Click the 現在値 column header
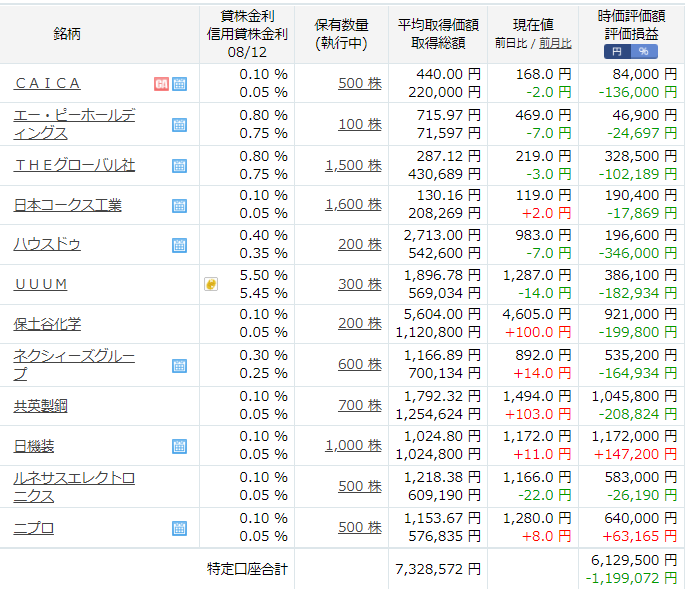Viewport: 685px width, 589px height. point(533,25)
